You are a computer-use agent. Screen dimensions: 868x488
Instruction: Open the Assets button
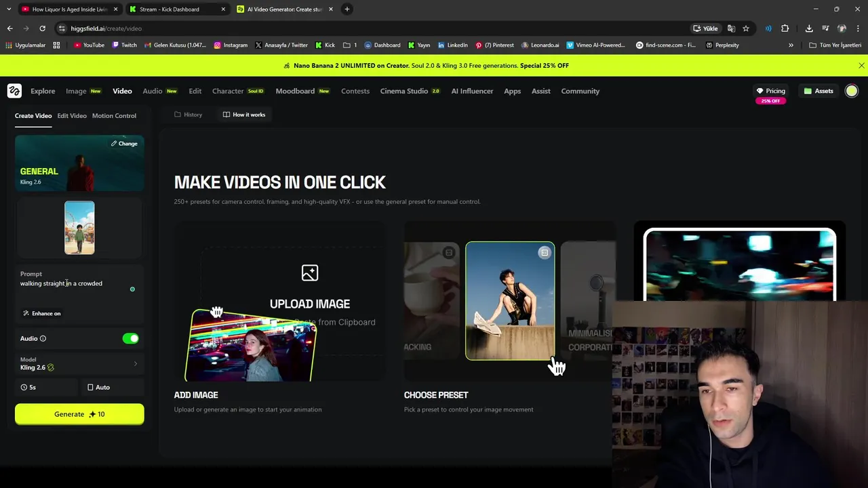click(818, 91)
